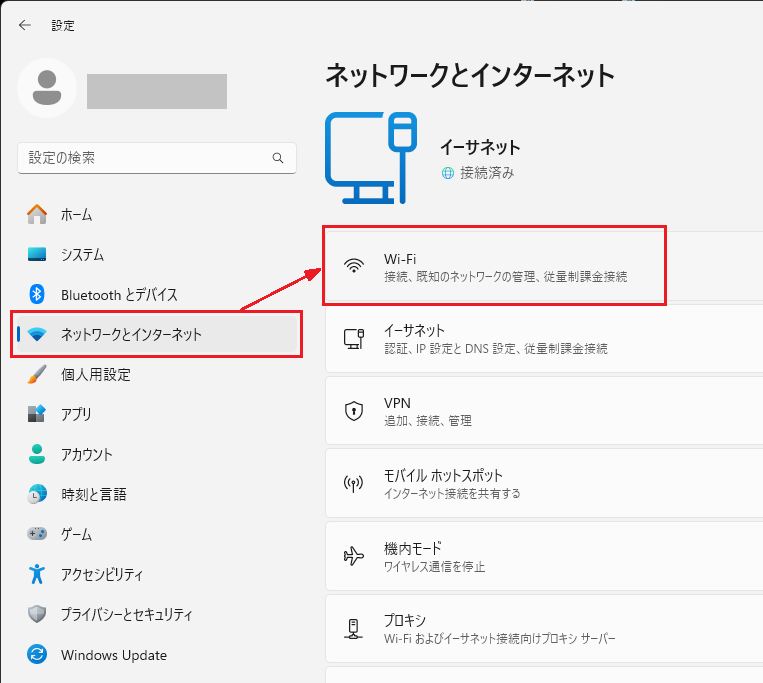Screen dimensions: 763x683
Task: Click the 設定の検索 search field
Action: coord(157,158)
